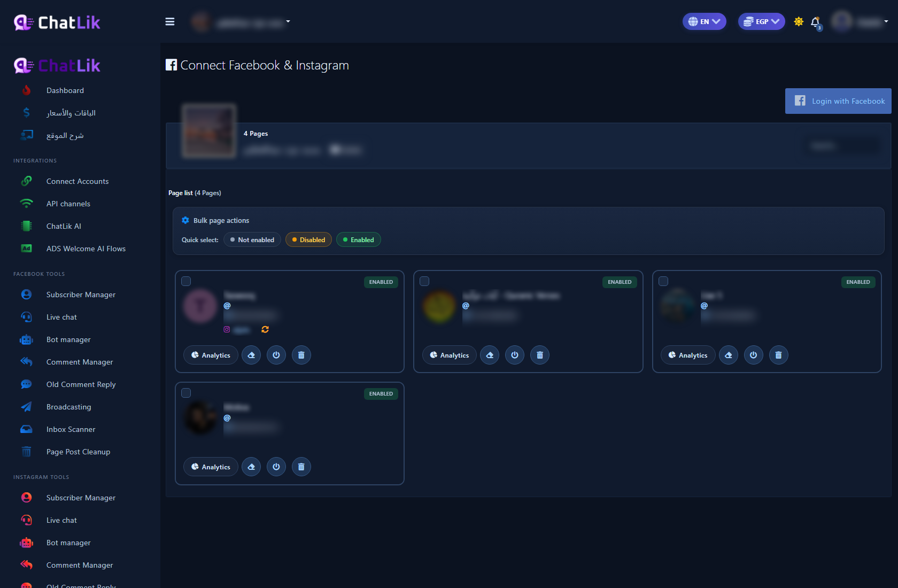Open Page Post Cleanup tool

(78, 452)
